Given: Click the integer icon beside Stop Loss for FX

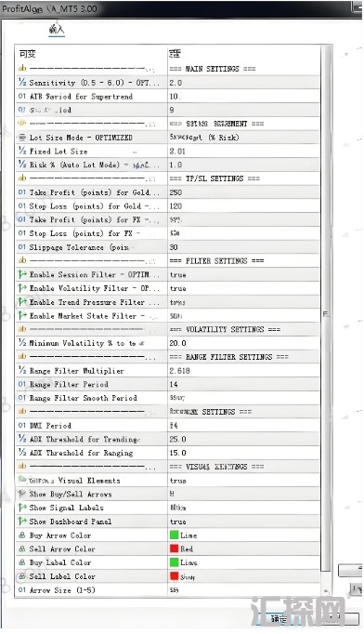Looking at the screenshot, I should click(22, 233).
